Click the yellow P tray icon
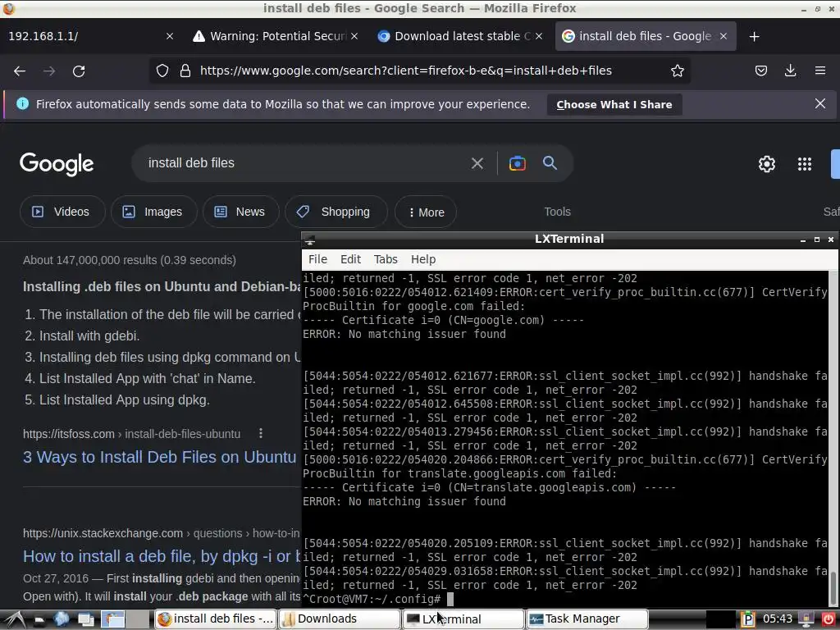The width and height of the screenshot is (840, 630). point(747,619)
